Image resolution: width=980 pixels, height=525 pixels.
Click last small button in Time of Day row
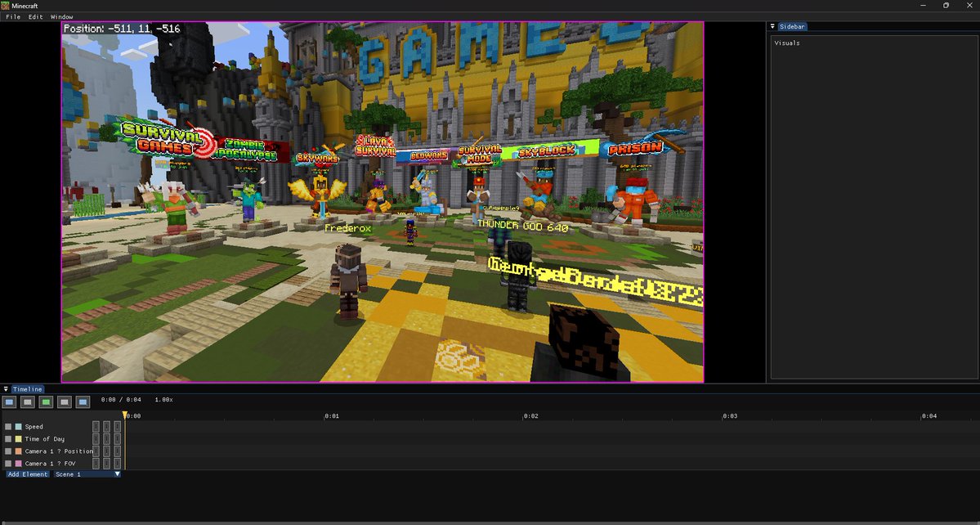tap(118, 439)
